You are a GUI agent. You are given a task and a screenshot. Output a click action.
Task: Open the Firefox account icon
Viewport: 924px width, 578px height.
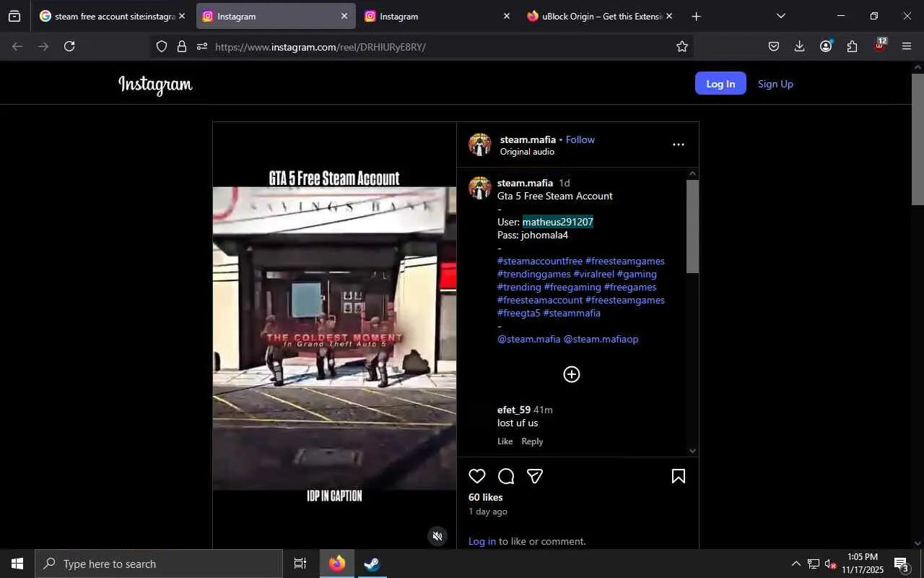826,46
